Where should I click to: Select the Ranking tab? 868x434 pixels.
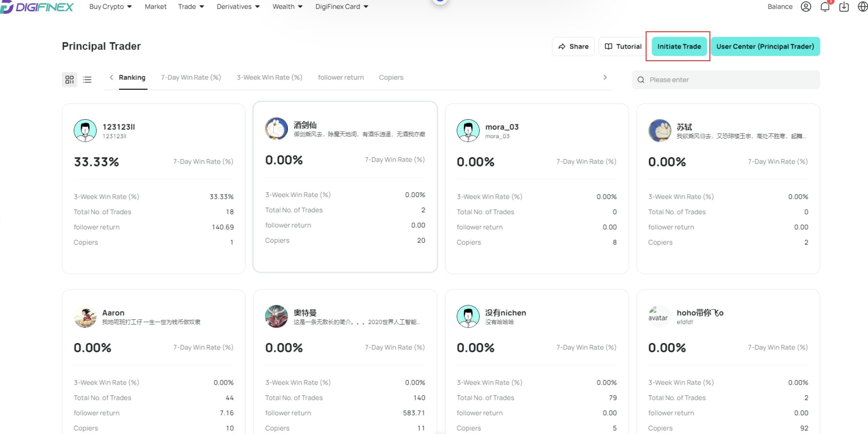[x=132, y=78]
